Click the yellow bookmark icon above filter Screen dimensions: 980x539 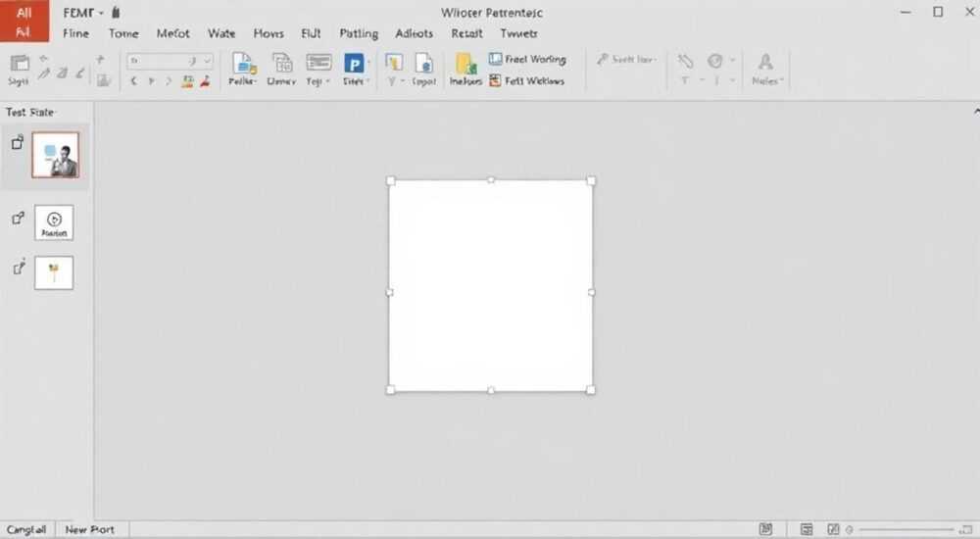pyautogui.click(x=394, y=62)
